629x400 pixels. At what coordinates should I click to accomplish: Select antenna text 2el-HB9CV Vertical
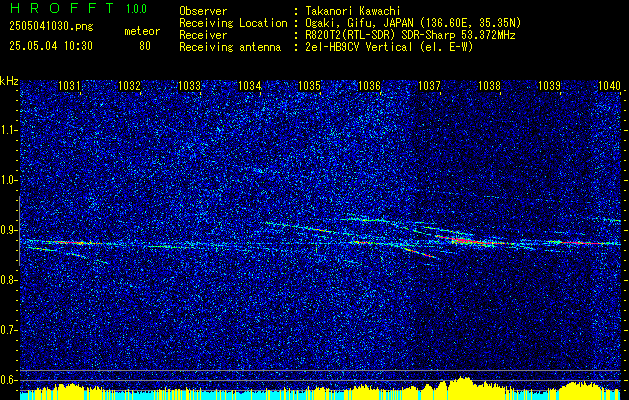click(x=359, y=47)
